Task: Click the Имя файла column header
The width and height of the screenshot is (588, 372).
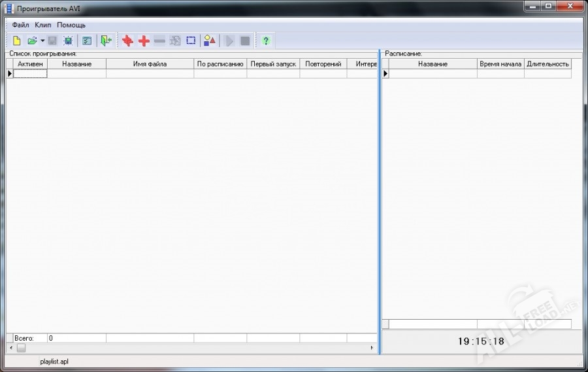Action: pos(150,64)
